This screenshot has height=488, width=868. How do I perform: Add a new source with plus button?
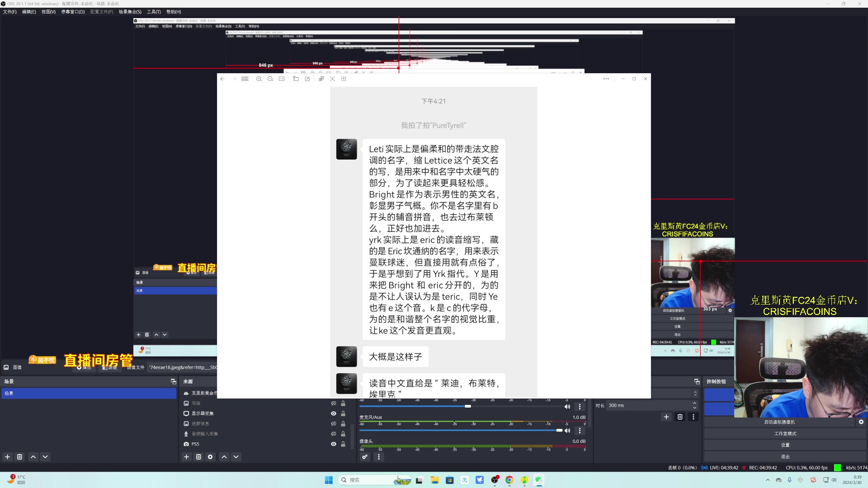(x=186, y=457)
